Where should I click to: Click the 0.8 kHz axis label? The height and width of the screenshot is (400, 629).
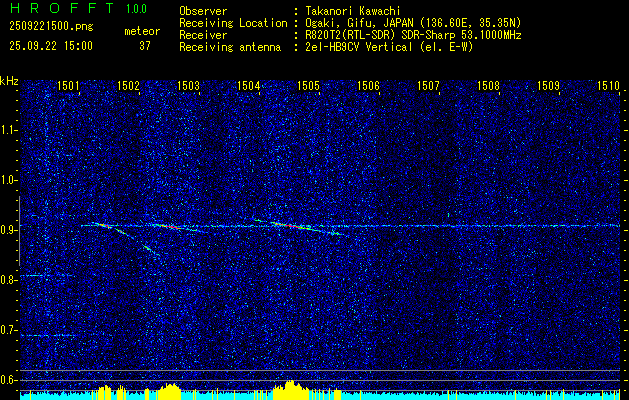click(x=8, y=280)
